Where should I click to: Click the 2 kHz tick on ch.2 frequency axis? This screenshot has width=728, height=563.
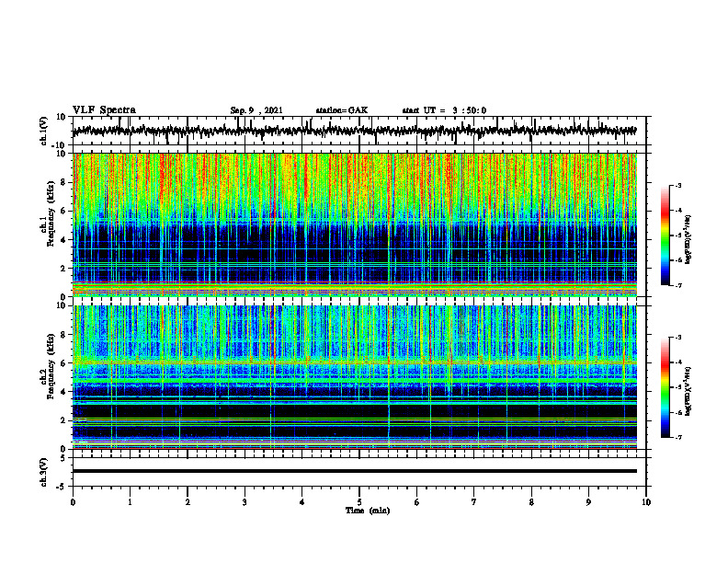click(x=63, y=420)
